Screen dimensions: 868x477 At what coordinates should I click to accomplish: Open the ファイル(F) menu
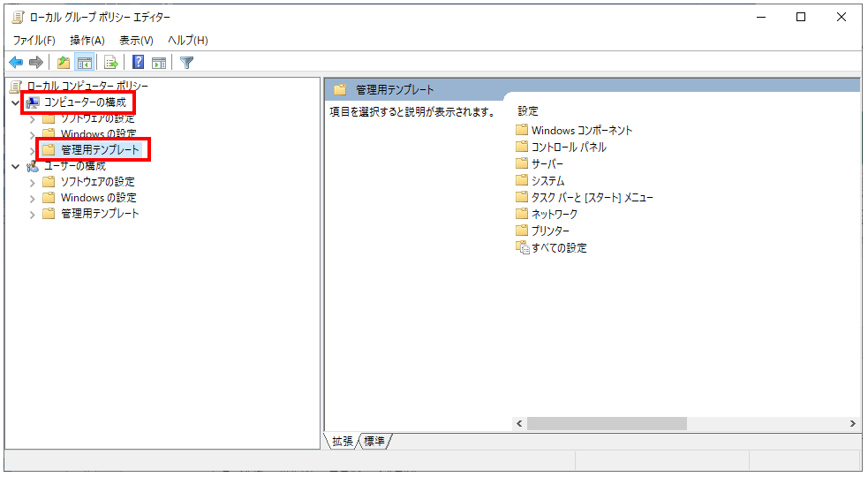[x=34, y=41]
